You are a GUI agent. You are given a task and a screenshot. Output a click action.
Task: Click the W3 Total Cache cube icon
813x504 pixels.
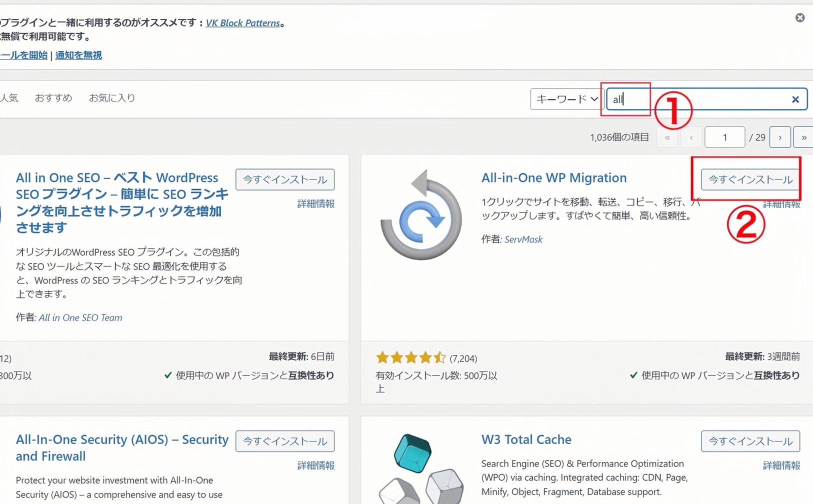(421, 468)
